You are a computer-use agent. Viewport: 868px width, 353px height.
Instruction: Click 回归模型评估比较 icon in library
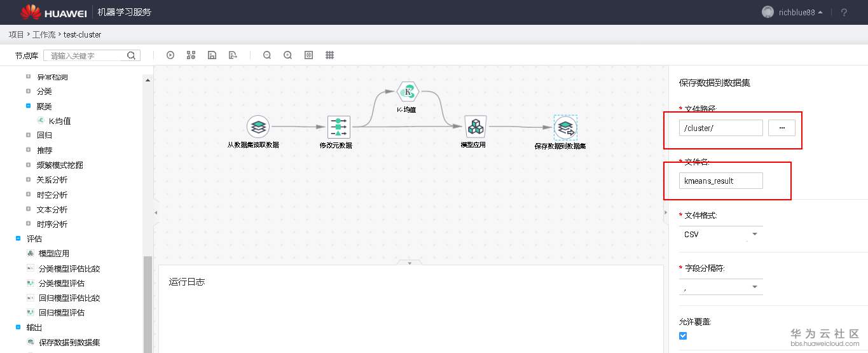pyautogui.click(x=31, y=298)
